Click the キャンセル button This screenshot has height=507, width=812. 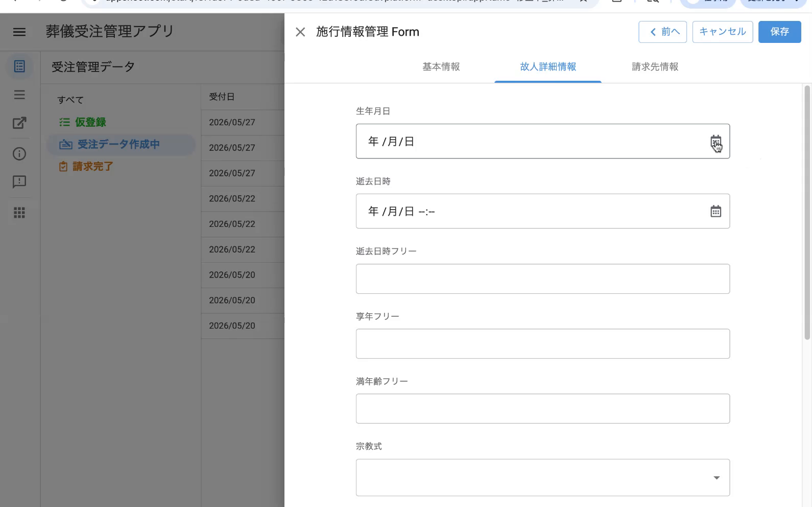click(722, 32)
